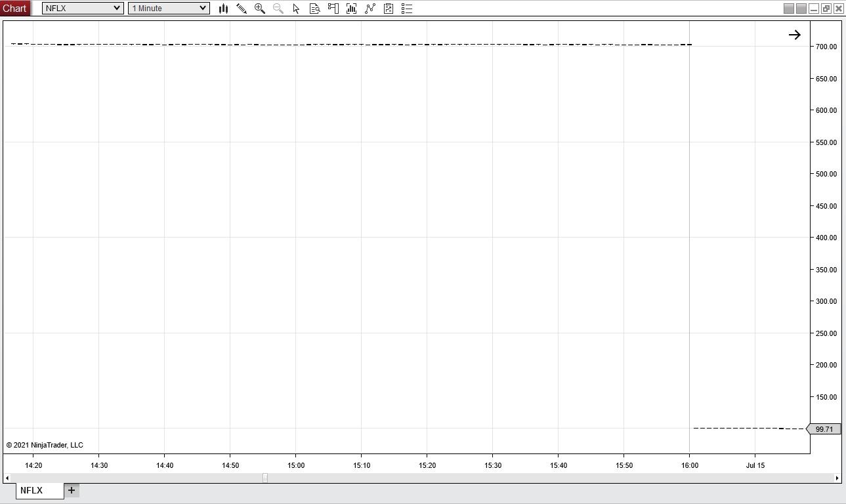Select the pointer cursor tool
Viewport: 846px width, 504px height.
click(x=297, y=9)
